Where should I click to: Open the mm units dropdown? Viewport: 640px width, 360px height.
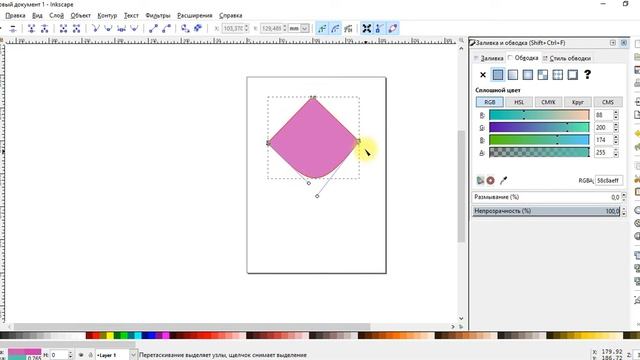pyautogui.click(x=299, y=29)
